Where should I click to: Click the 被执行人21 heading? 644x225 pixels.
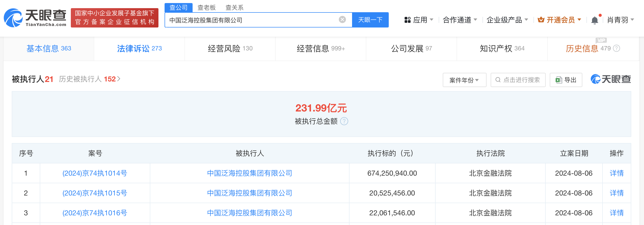[33, 79]
